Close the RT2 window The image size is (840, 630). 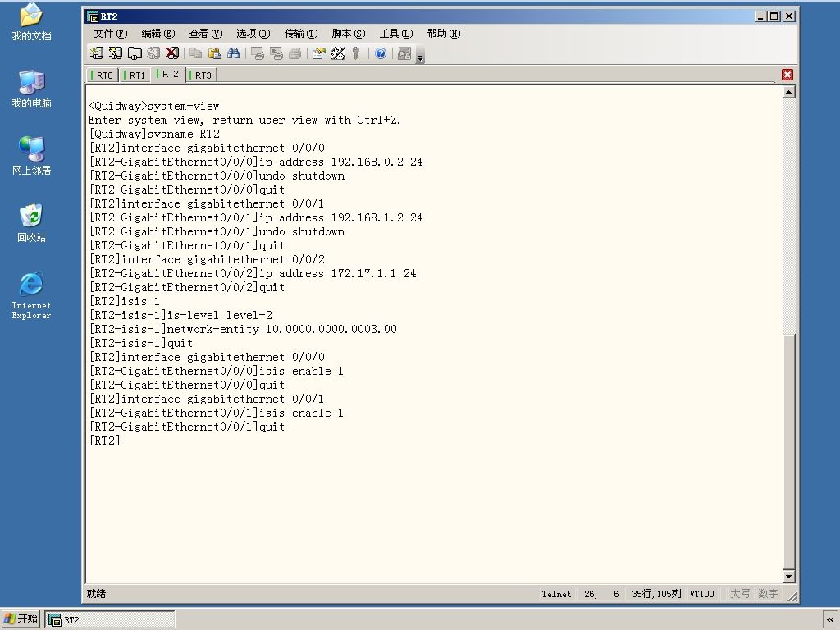point(789,16)
